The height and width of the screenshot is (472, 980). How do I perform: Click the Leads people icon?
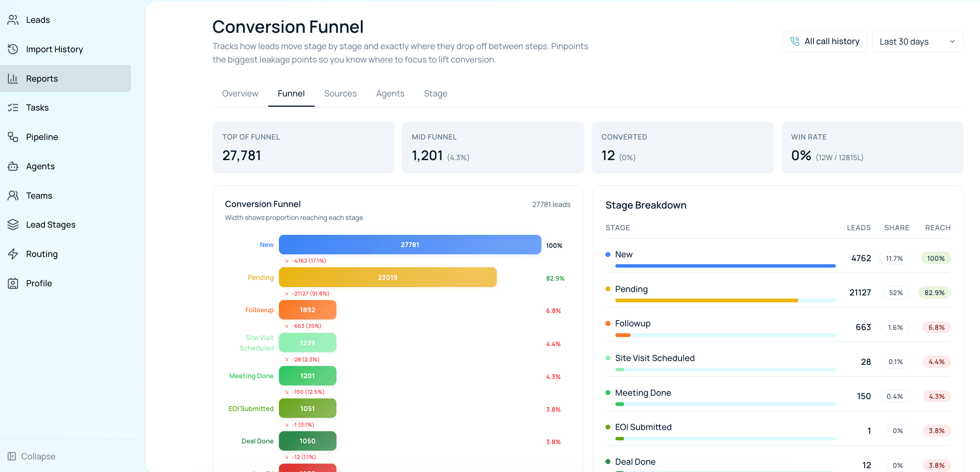[13, 20]
